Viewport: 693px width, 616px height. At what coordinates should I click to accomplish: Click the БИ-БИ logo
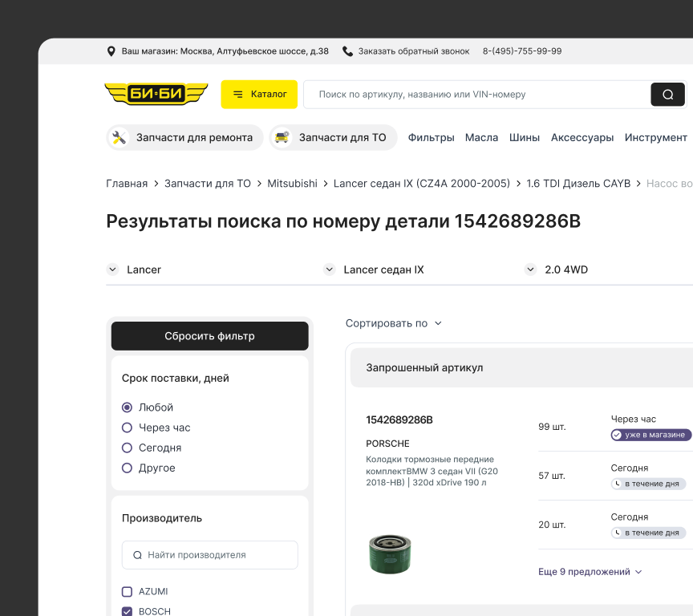(x=156, y=94)
